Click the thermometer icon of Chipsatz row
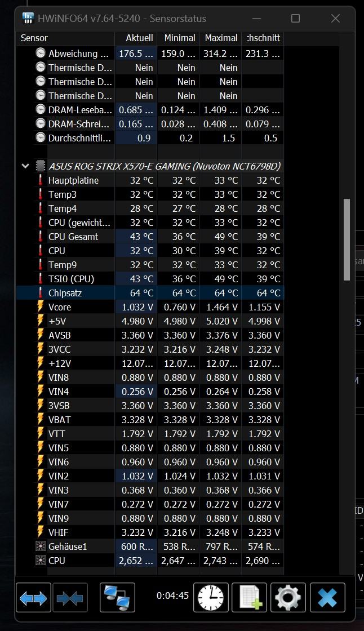Viewport: 364px width, 631px height. click(x=40, y=292)
